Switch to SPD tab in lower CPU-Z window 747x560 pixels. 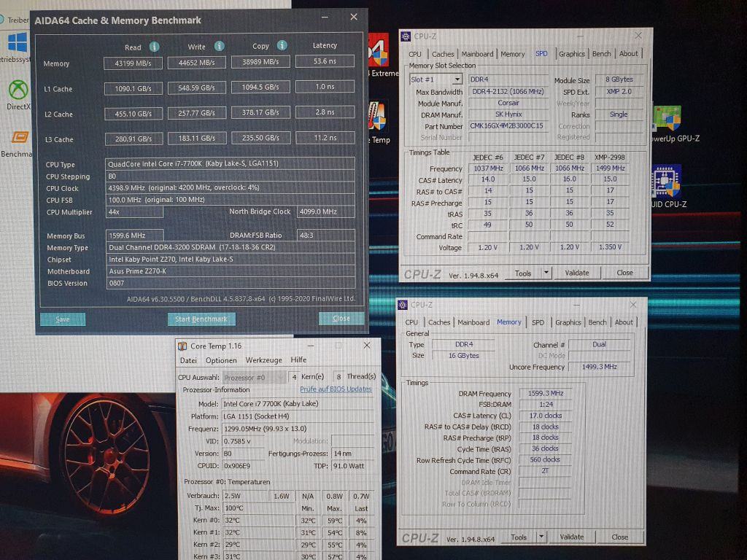[538, 322]
